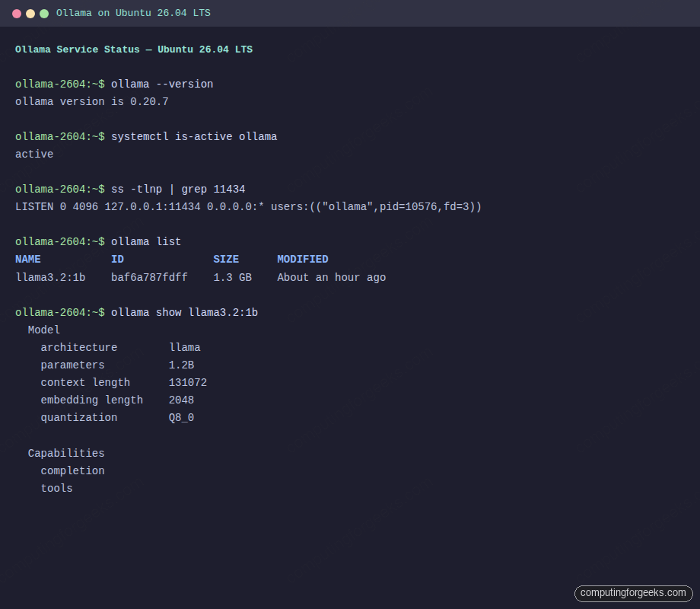Select the active status output text
Screen dimensions: 700x609
click(x=33, y=154)
